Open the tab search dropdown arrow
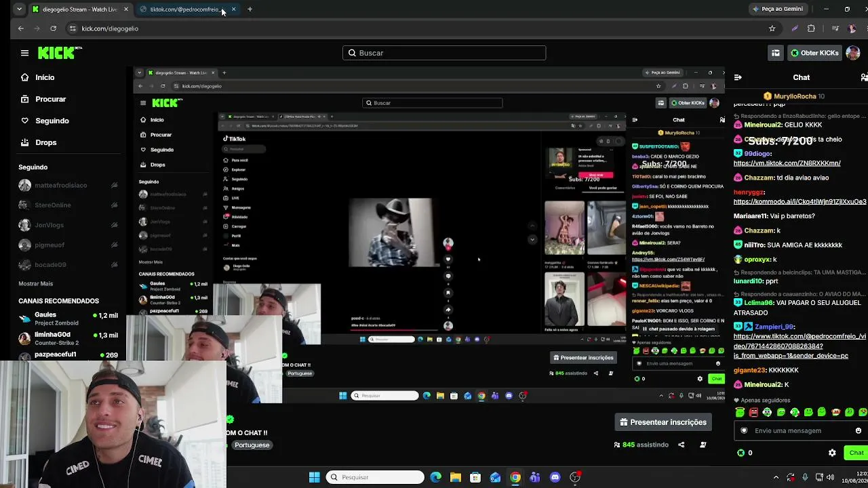Image resolution: width=868 pixels, height=488 pixels. point(19,9)
